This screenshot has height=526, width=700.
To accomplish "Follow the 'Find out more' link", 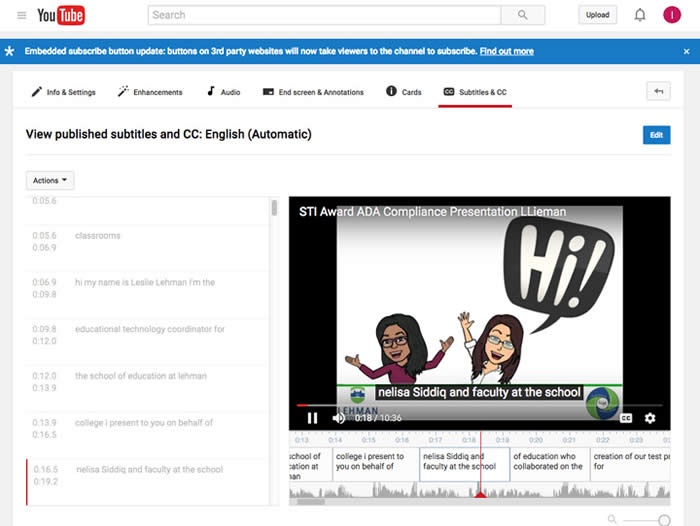I will (506, 51).
